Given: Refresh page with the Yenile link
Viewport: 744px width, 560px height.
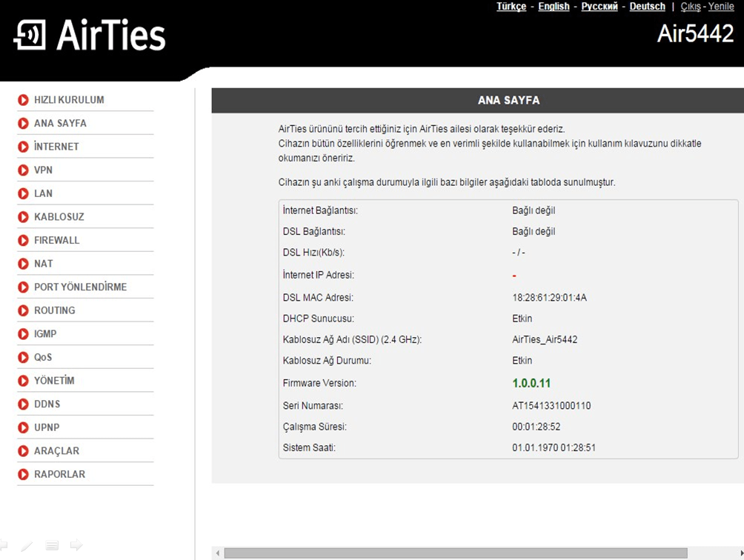Looking at the screenshot, I should 721,7.
